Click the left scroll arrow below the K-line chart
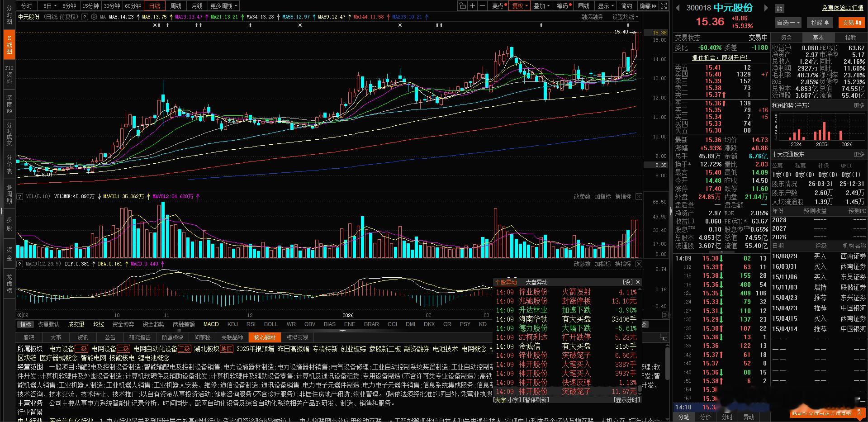This screenshot has width=868, height=422. [18, 315]
